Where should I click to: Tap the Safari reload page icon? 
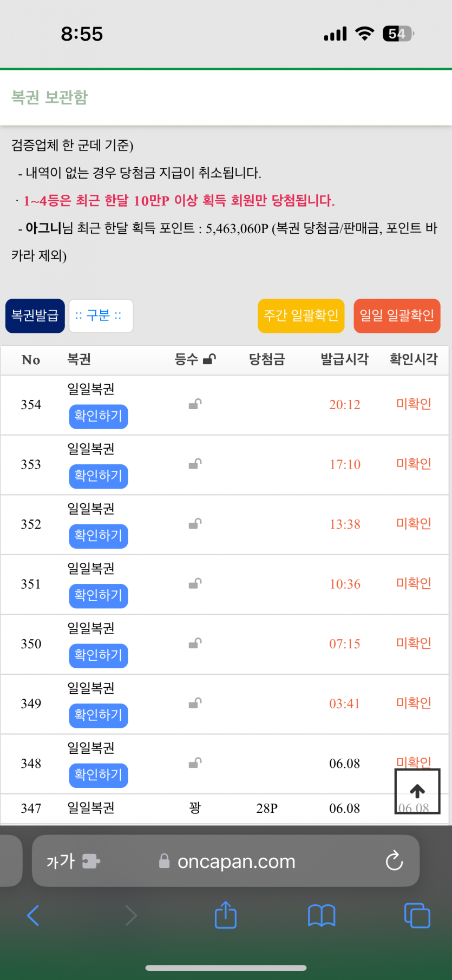click(394, 860)
